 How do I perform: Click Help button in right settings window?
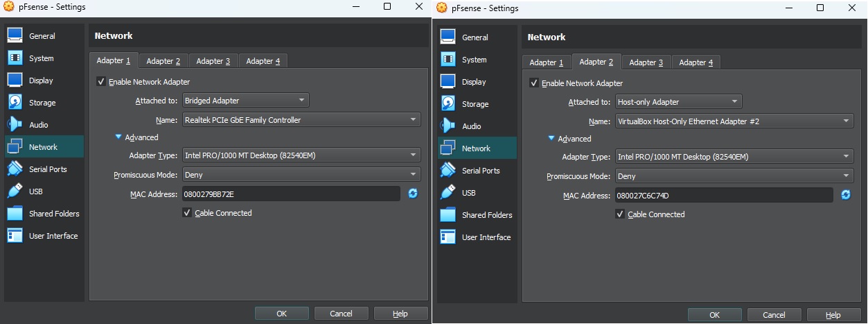pos(833,315)
